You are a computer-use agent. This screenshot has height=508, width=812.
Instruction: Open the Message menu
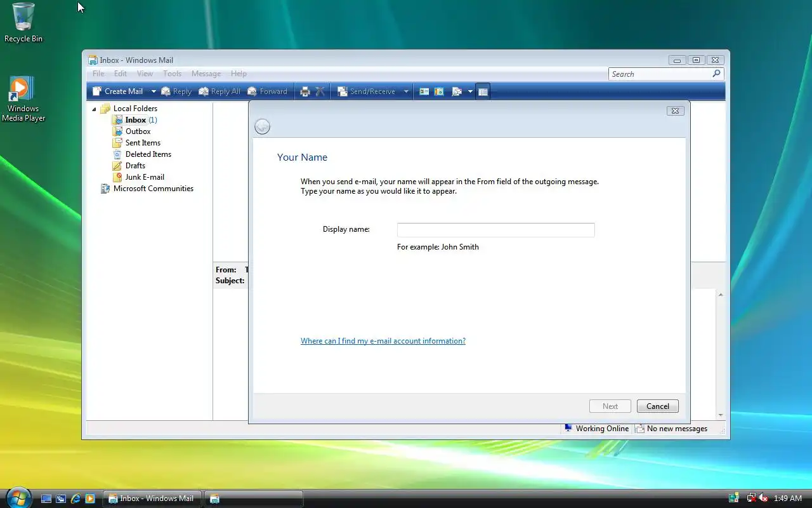(x=206, y=74)
